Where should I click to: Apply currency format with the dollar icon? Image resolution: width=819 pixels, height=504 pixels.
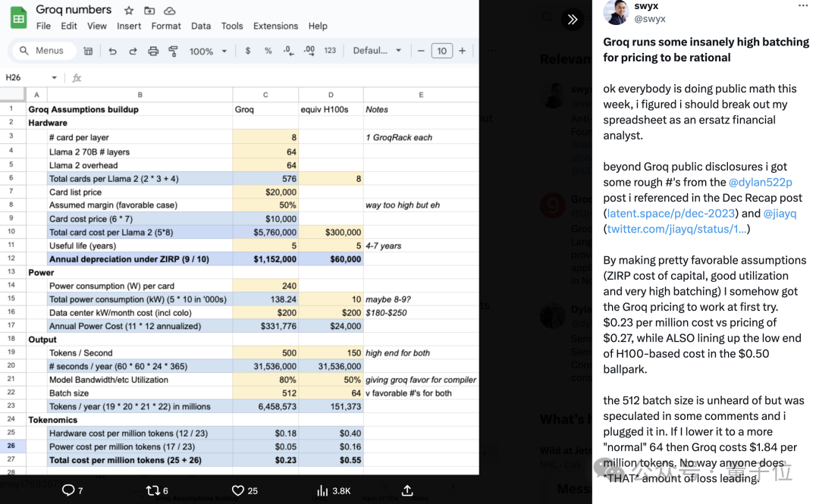[x=248, y=51]
